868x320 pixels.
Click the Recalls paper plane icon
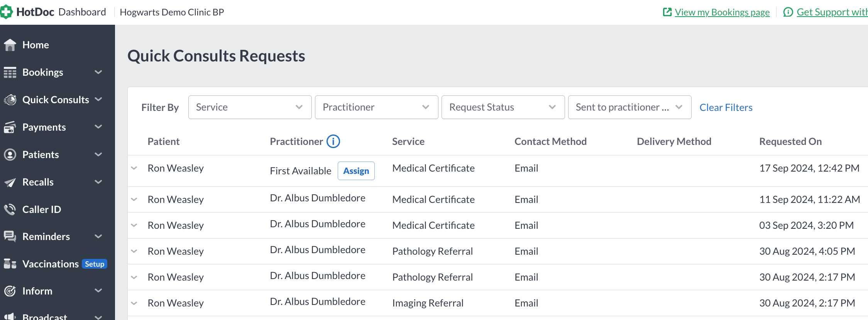pyautogui.click(x=10, y=182)
